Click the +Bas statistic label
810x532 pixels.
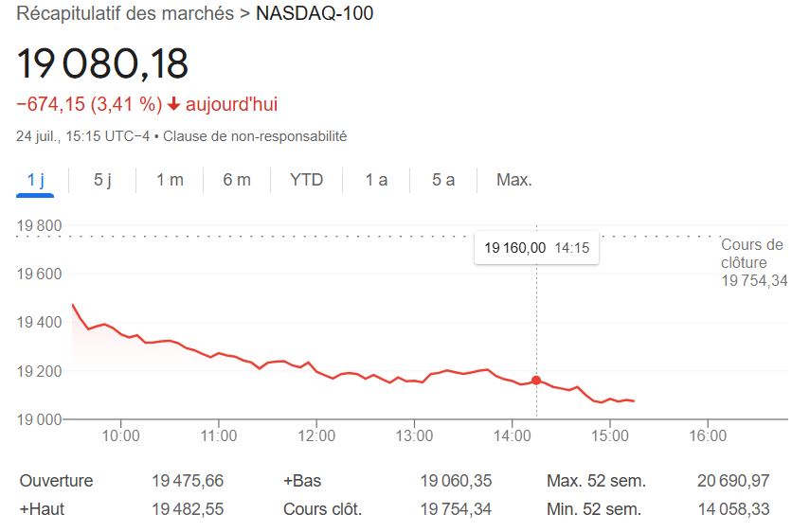(x=303, y=481)
